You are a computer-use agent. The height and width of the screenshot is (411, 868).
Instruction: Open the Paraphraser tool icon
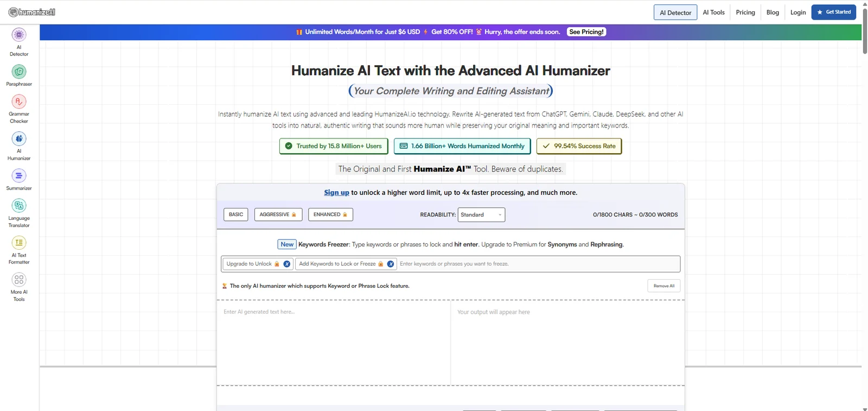click(19, 72)
